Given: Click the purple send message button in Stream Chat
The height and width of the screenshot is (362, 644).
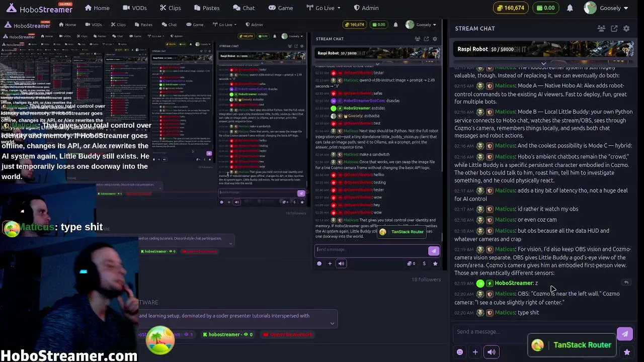Looking at the screenshot, I should point(624,334).
